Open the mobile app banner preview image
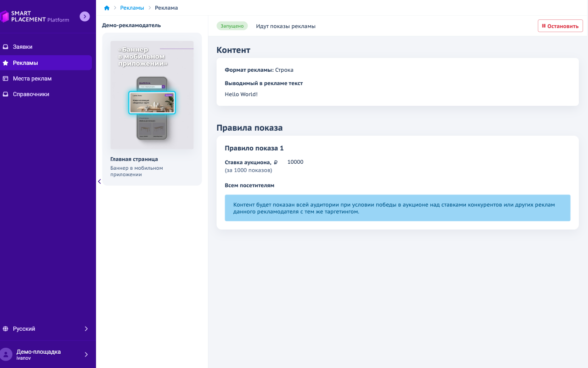 pos(152,95)
